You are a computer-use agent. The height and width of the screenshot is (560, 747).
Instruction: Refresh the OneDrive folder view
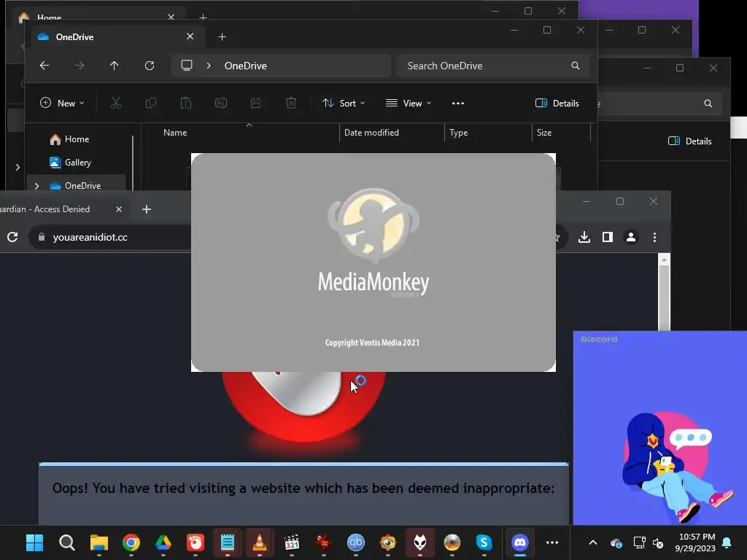tap(150, 66)
